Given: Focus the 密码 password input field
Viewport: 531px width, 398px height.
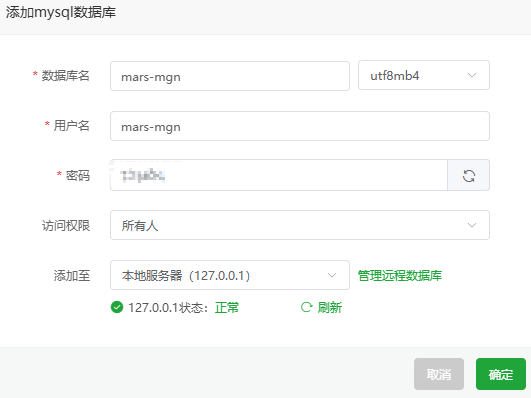Looking at the screenshot, I should [x=279, y=175].
